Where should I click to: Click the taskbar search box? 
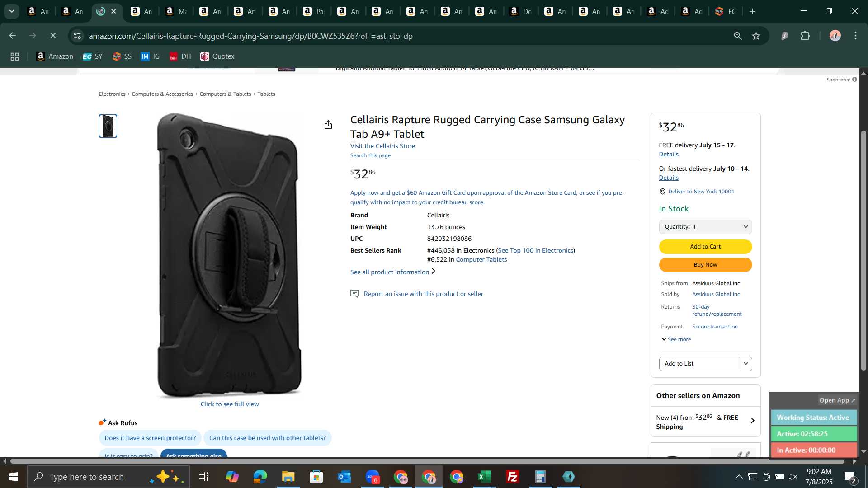(x=108, y=477)
